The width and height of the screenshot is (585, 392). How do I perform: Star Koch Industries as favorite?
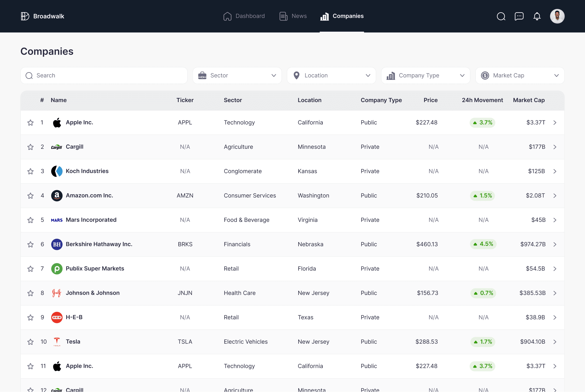[x=30, y=171]
